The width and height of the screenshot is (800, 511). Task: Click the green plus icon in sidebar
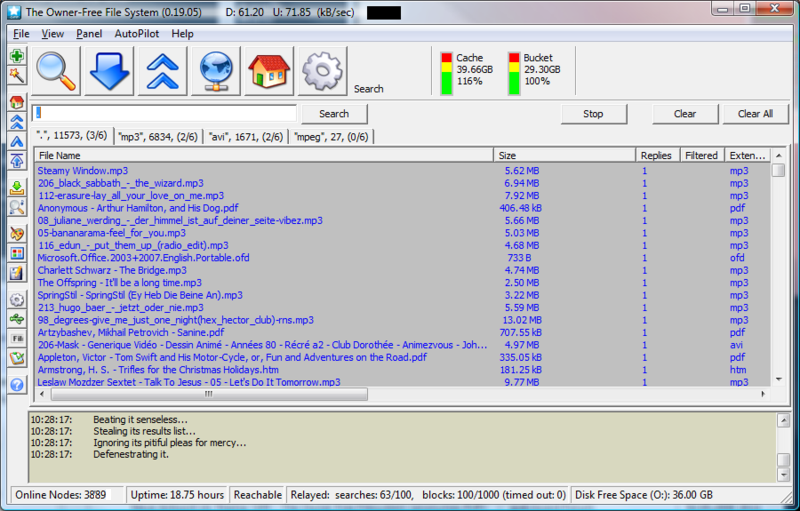point(17,55)
